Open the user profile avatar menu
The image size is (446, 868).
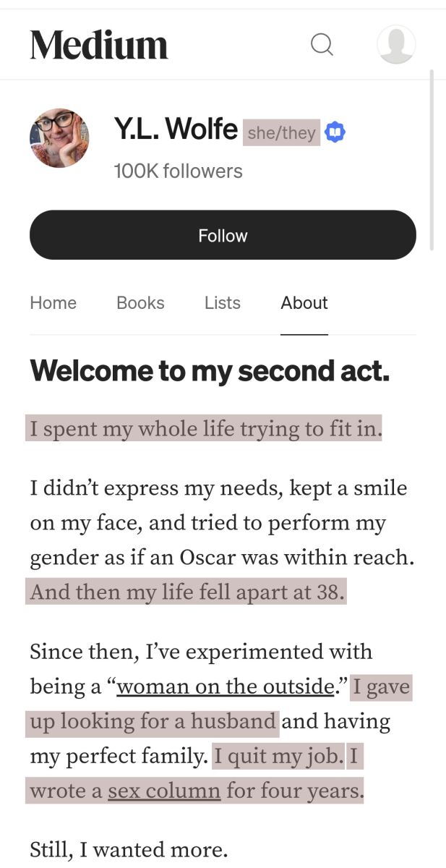396,44
